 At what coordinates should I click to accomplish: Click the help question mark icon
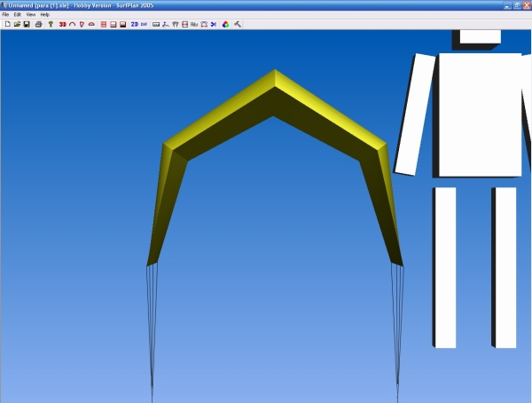click(x=51, y=24)
